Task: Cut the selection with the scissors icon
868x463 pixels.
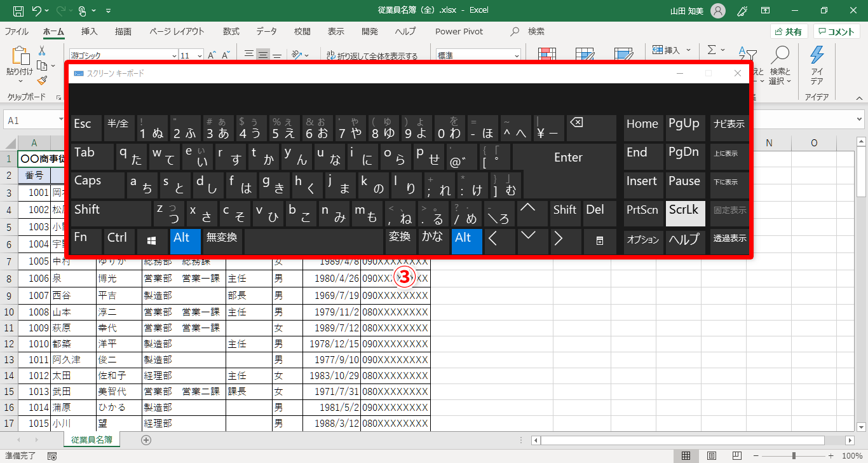Action: click(42, 50)
